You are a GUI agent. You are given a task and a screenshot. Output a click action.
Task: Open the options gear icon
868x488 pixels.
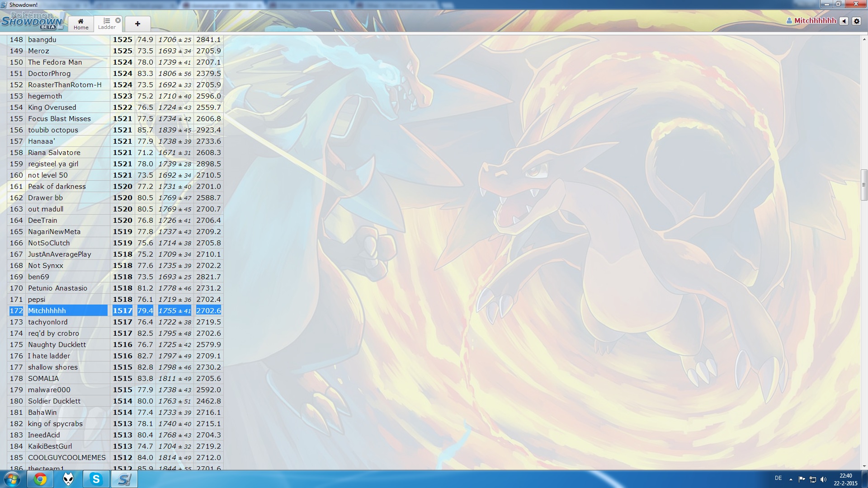(x=856, y=21)
